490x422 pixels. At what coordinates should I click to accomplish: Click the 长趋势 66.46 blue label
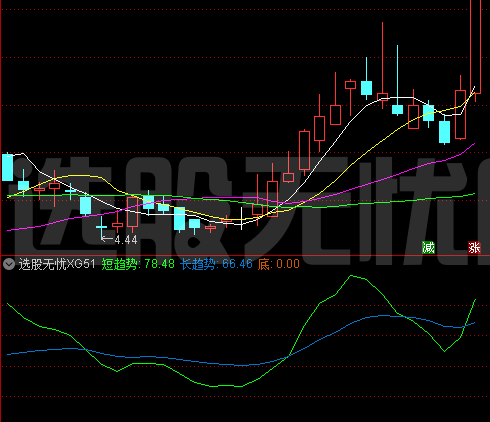tap(216, 264)
